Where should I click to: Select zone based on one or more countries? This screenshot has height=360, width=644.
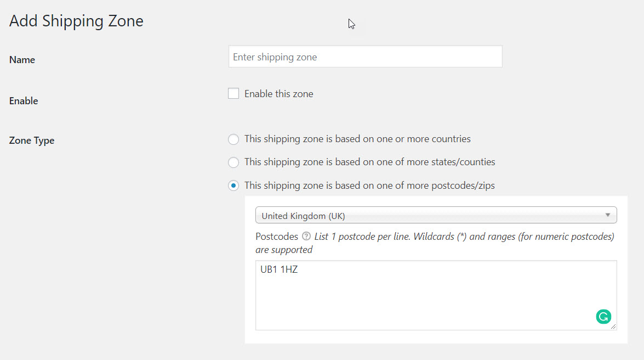233,139
